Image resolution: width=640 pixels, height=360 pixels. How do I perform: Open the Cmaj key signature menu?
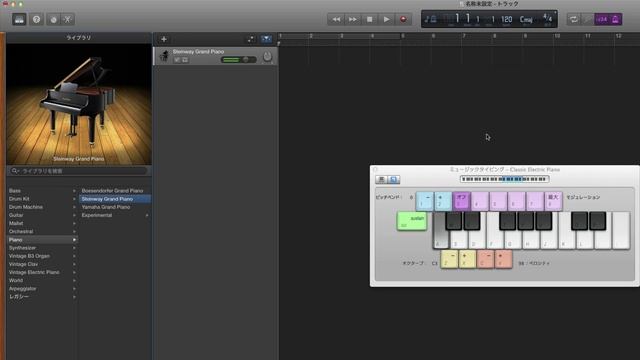pyautogui.click(x=526, y=19)
